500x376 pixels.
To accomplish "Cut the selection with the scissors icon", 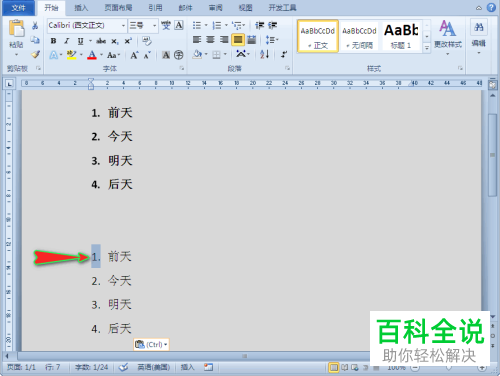I will (35, 26).
